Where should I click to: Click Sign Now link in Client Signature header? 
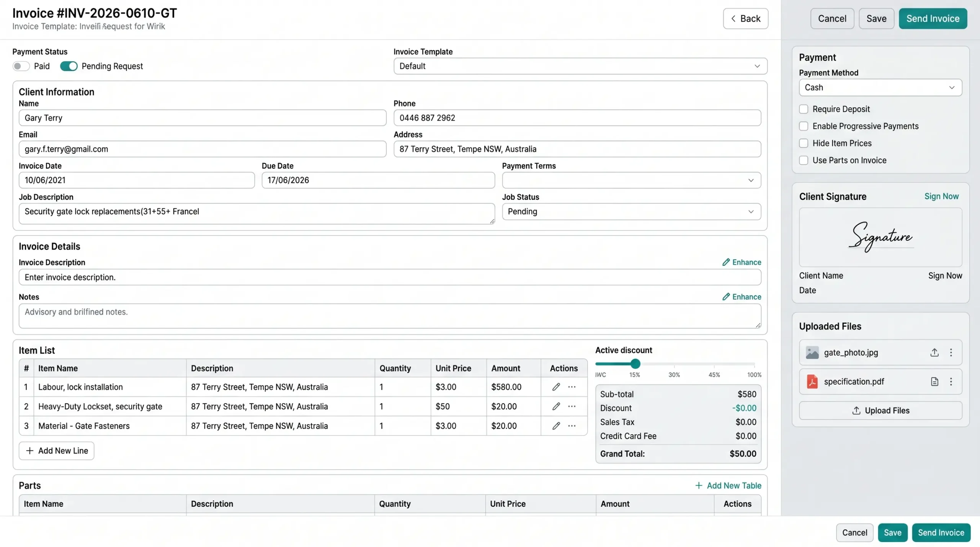tap(941, 196)
